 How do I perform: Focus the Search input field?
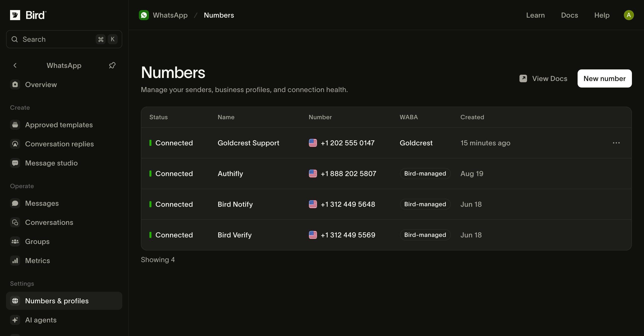(64, 39)
